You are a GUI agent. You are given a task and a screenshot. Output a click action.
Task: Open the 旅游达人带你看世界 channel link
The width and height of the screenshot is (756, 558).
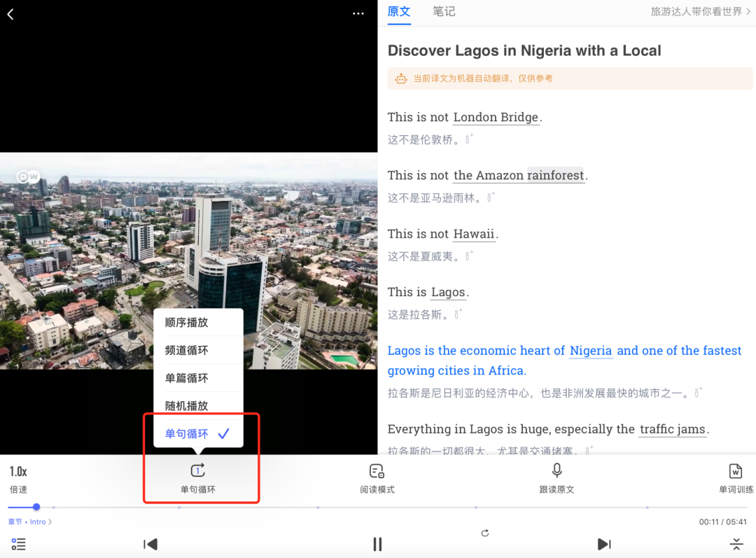point(701,12)
